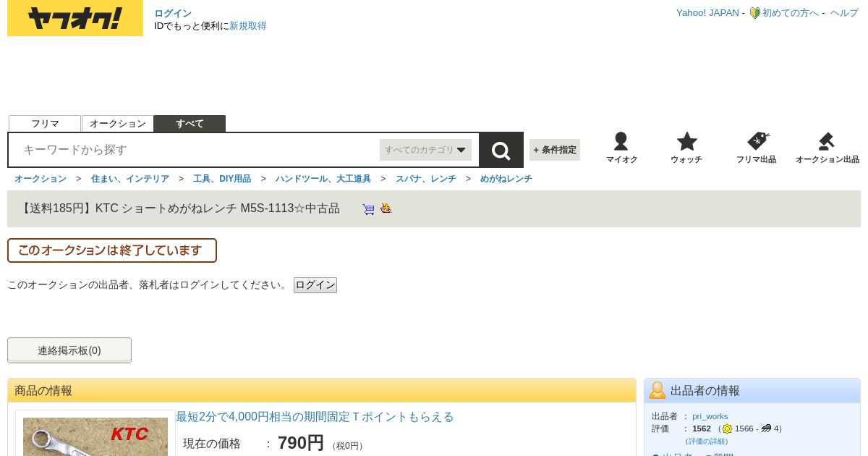Click the 790円 current price text
Viewport: 868px width, 456px height.
click(301, 443)
